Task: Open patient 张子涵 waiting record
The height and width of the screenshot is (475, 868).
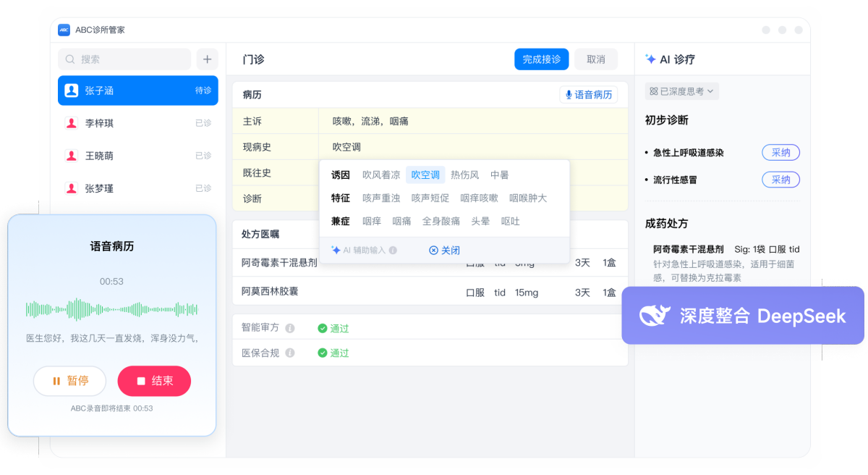Action: [137, 91]
